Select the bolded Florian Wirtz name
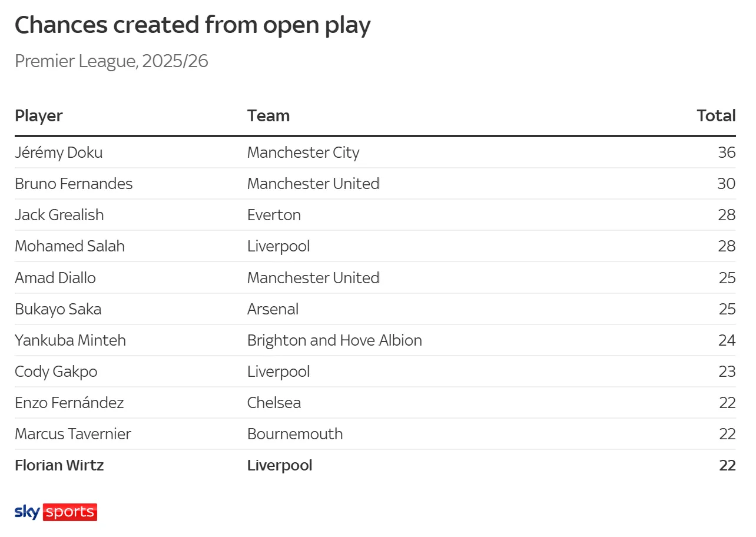Screen dimensions: 756x537 pyautogui.click(x=59, y=465)
